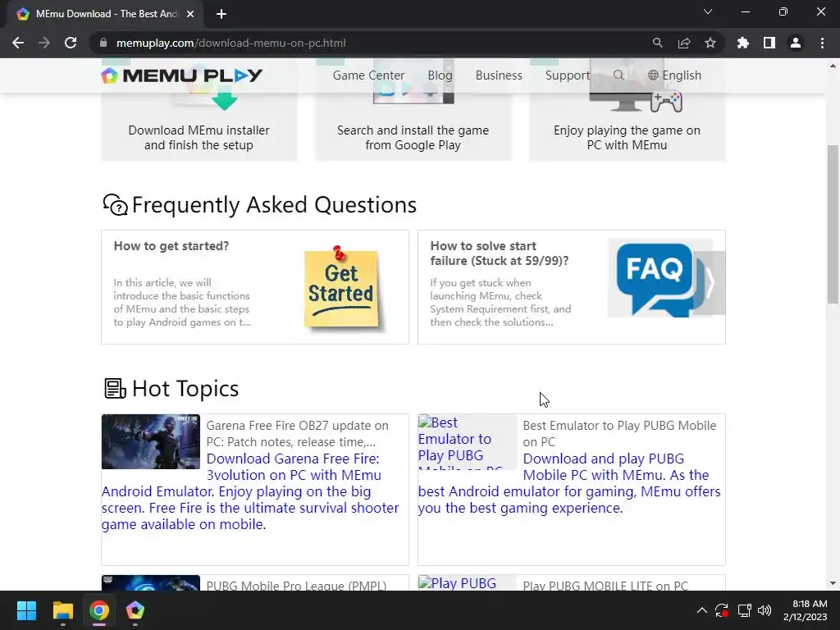Expand the tab search chevron

(x=708, y=11)
